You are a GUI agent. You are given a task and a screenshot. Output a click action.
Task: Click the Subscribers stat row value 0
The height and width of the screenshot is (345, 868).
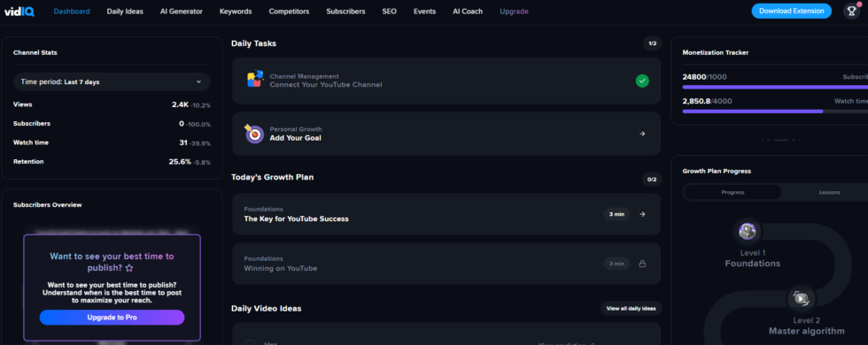(181, 124)
